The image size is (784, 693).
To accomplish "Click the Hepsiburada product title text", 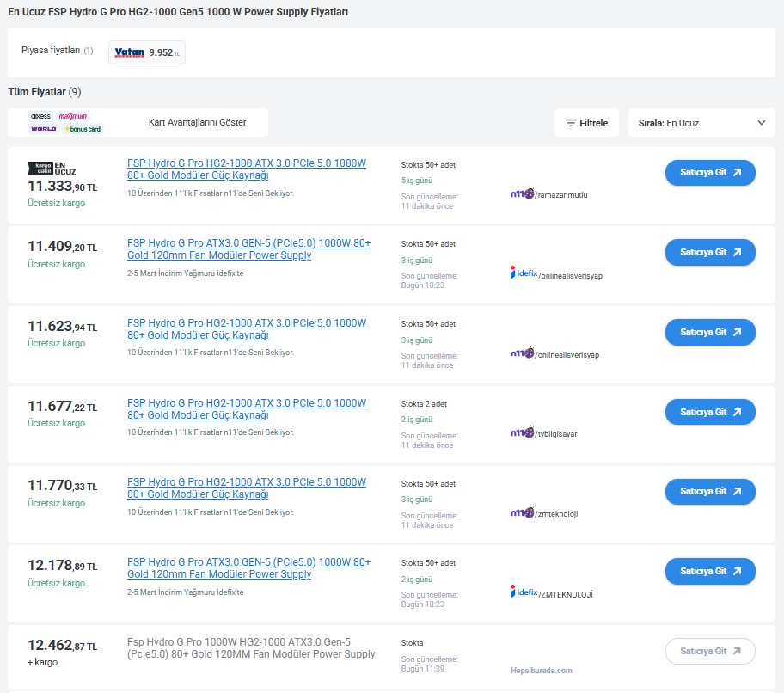I will tap(251, 648).
